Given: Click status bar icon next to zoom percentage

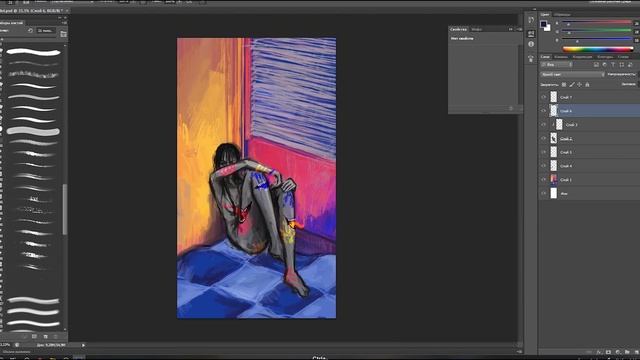Looking at the screenshot, I should point(17,345).
